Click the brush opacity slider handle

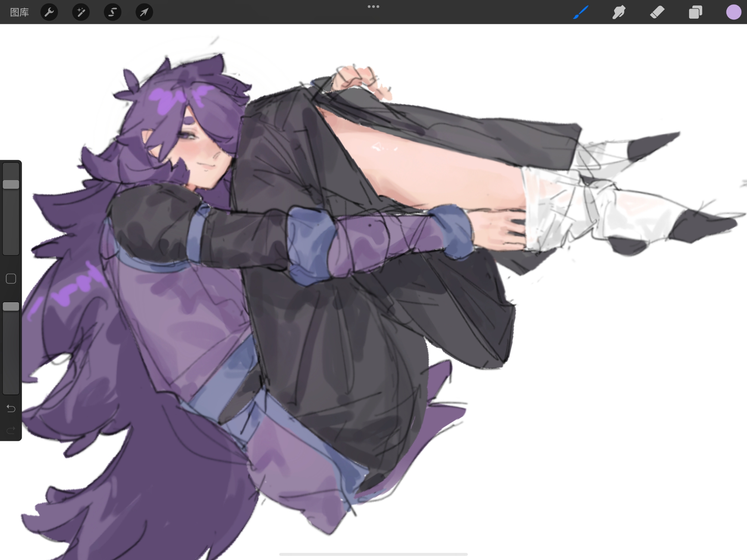click(11, 307)
